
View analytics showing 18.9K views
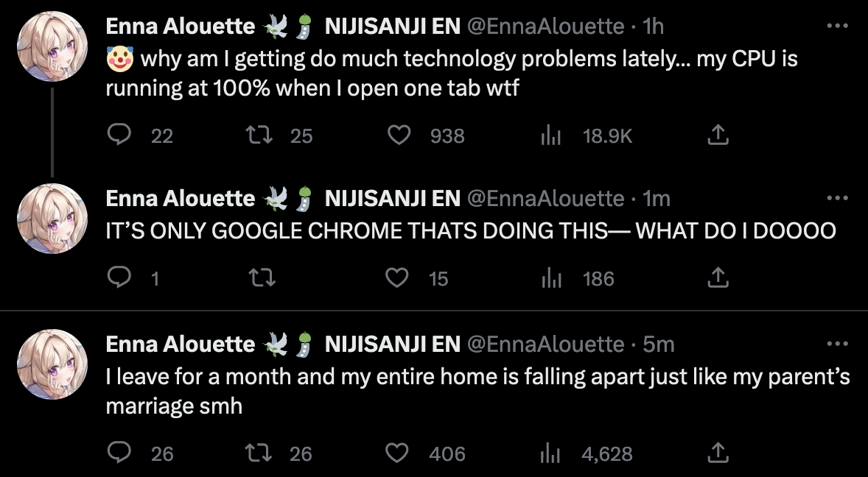point(586,135)
